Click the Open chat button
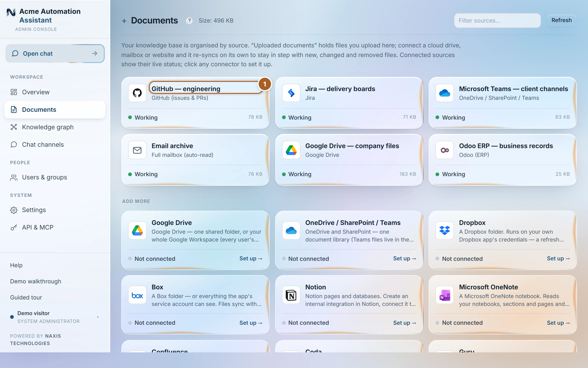 tap(55, 53)
